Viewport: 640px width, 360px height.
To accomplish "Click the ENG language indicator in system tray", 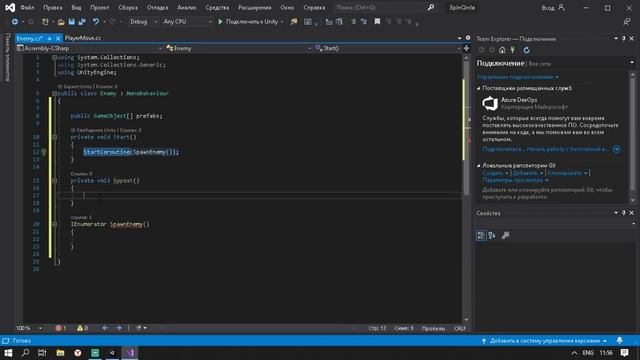I will point(588,353).
